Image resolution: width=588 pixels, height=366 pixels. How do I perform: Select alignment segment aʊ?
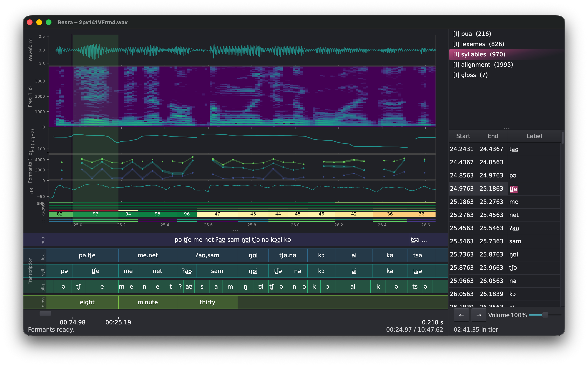(189, 287)
